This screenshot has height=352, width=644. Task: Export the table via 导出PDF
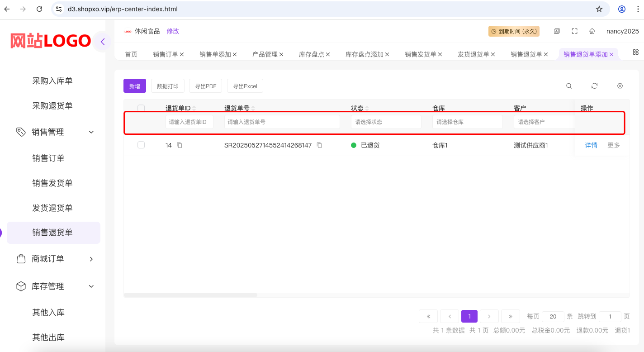[206, 86]
